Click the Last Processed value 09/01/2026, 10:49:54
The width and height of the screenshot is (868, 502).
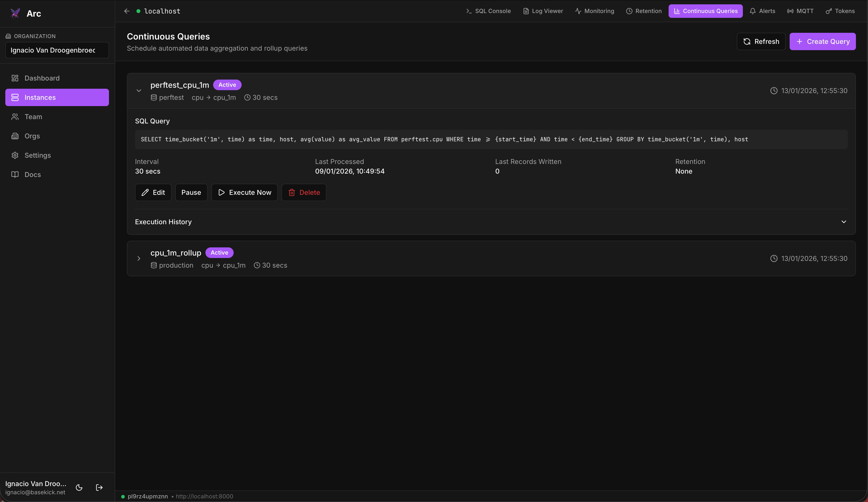350,171
